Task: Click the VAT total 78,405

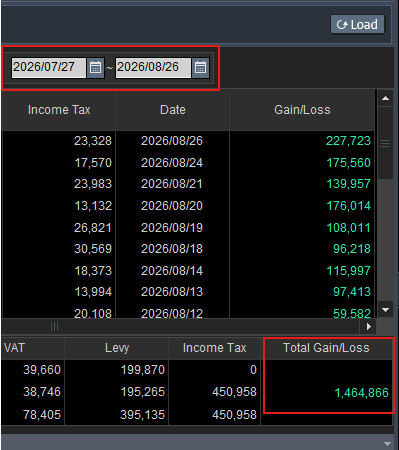Action: click(x=42, y=415)
